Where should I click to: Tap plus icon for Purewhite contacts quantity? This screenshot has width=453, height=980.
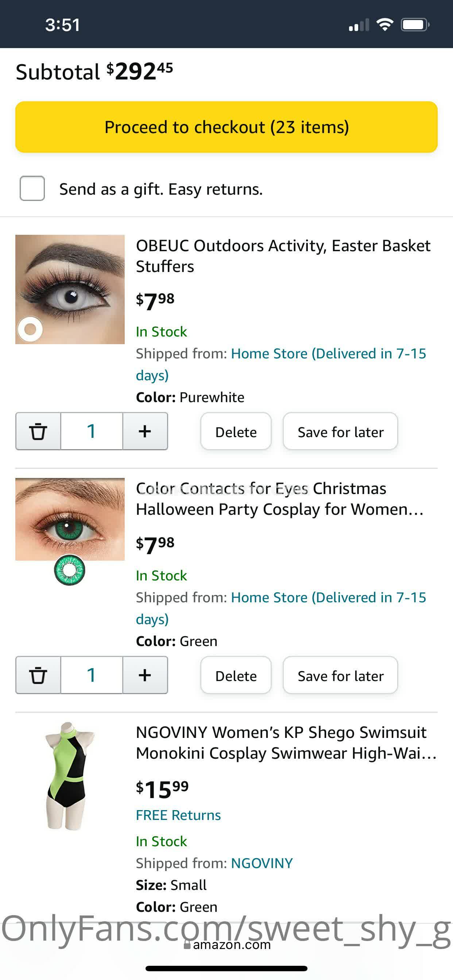(145, 431)
